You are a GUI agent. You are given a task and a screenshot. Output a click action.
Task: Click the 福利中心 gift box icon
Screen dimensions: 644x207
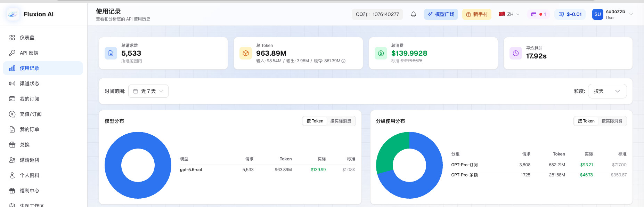pyautogui.click(x=12, y=191)
